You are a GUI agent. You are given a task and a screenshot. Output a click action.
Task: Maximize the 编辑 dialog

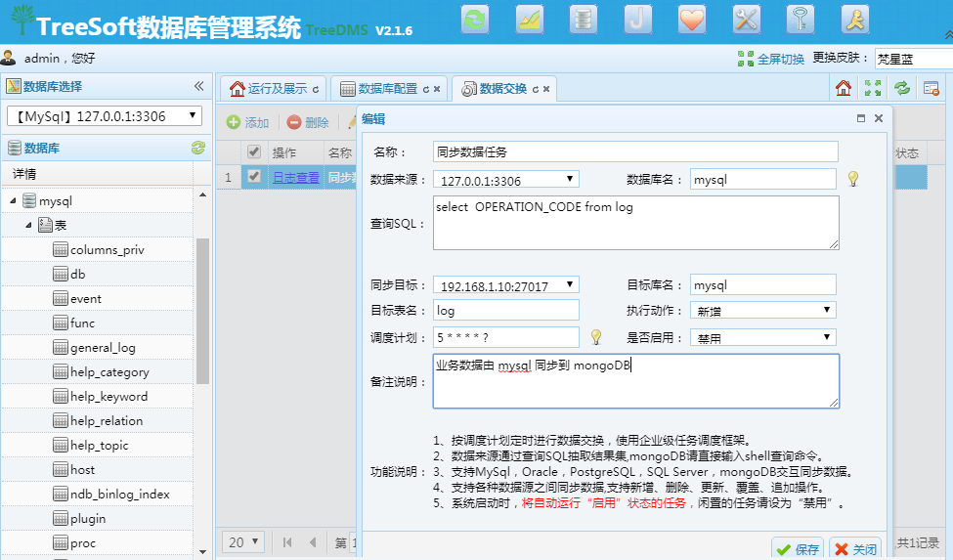[860, 118]
